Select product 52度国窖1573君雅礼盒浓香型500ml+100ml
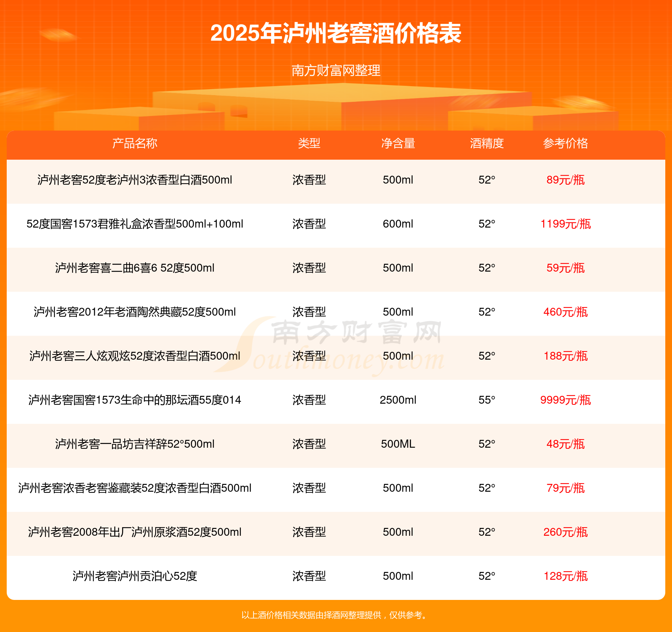The image size is (672, 632). (x=135, y=224)
